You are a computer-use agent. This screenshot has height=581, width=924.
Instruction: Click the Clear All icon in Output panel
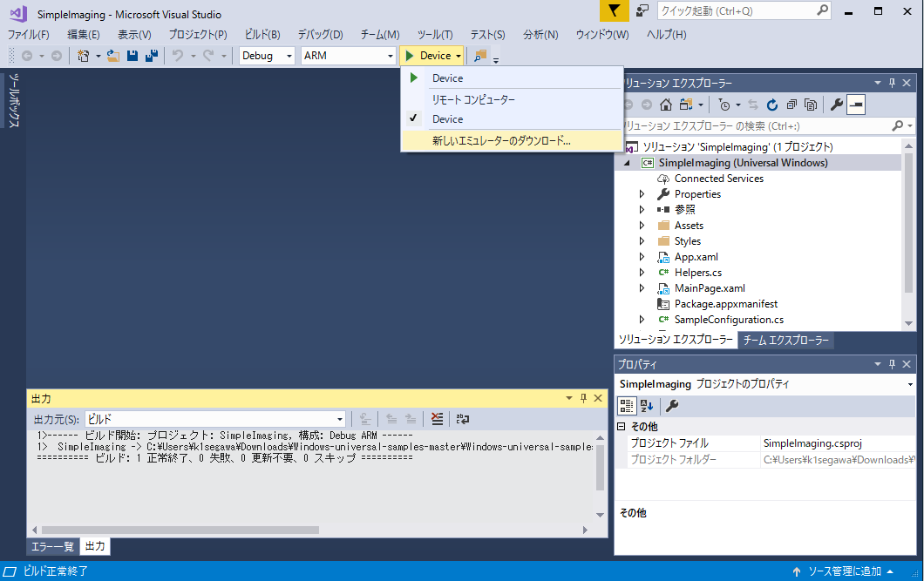coord(437,419)
